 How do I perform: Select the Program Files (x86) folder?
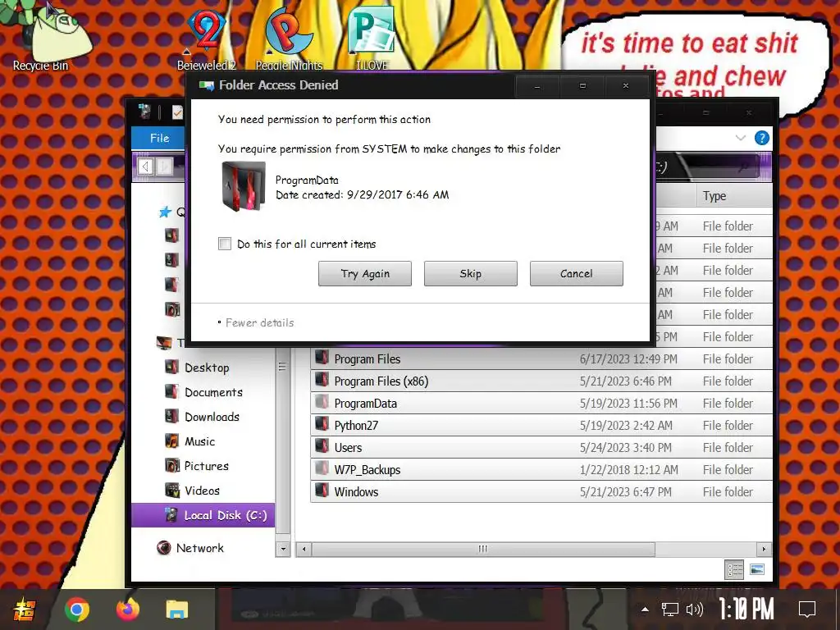[541, 381]
